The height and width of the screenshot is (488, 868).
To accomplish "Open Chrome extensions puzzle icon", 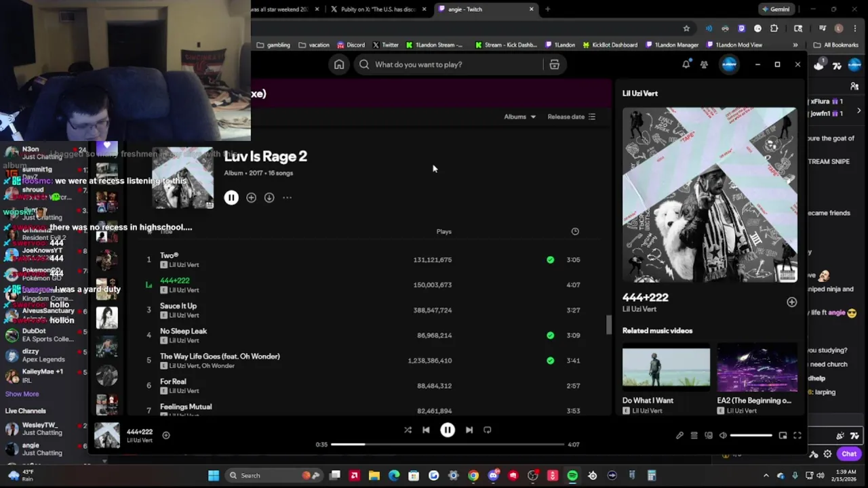I will (x=774, y=28).
